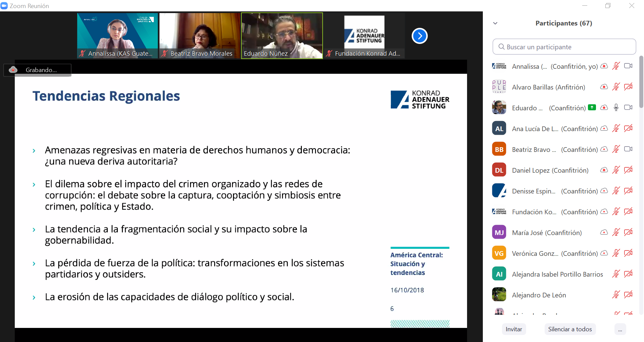
Task: Click the Konrad Adenauer Stiftung logo on slide
Action: tap(420, 100)
